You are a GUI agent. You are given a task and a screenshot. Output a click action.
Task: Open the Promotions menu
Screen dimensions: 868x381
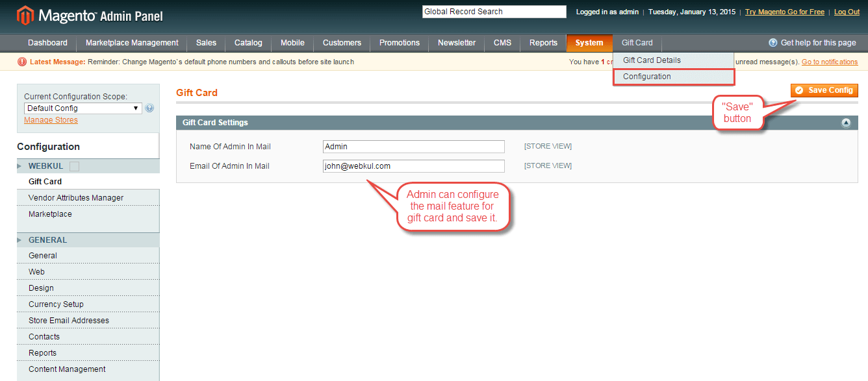(400, 43)
